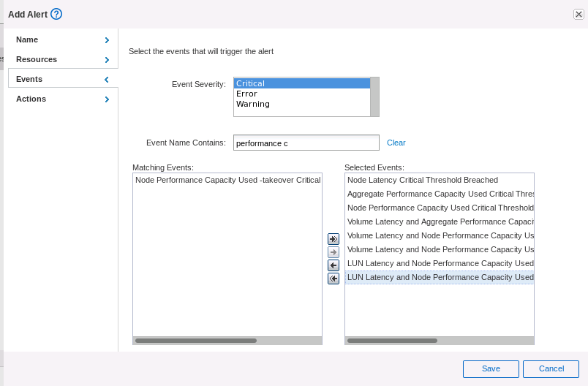Viewport: 588px width, 386px height.
Task: Open the Add Alert help icon
Action: pyautogui.click(x=56, y=14)
